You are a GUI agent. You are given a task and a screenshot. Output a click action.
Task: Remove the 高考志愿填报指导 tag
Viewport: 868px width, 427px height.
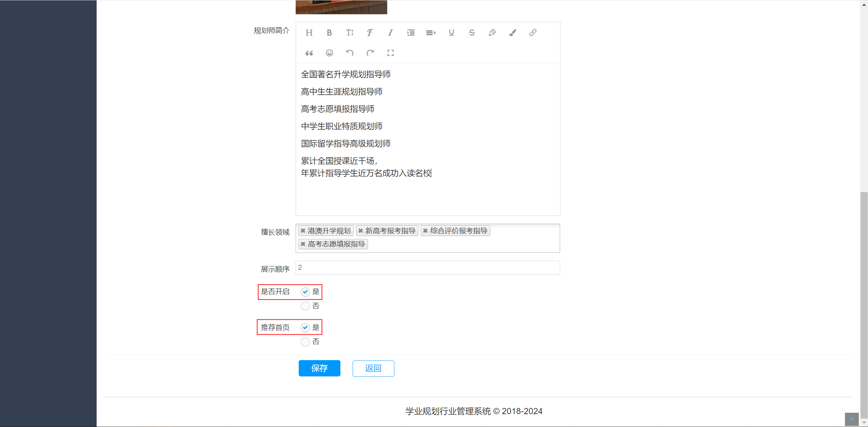point(303,244)
